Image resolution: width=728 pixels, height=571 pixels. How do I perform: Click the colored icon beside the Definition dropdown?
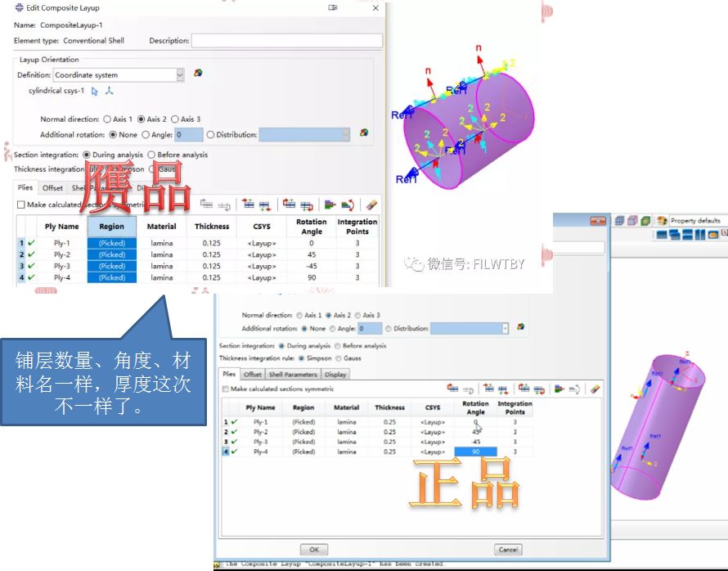198,74
